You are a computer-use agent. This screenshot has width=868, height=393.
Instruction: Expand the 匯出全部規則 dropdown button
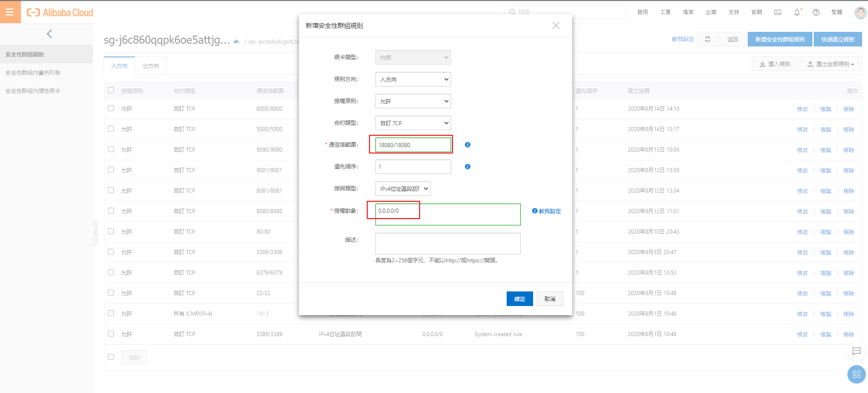831,64
